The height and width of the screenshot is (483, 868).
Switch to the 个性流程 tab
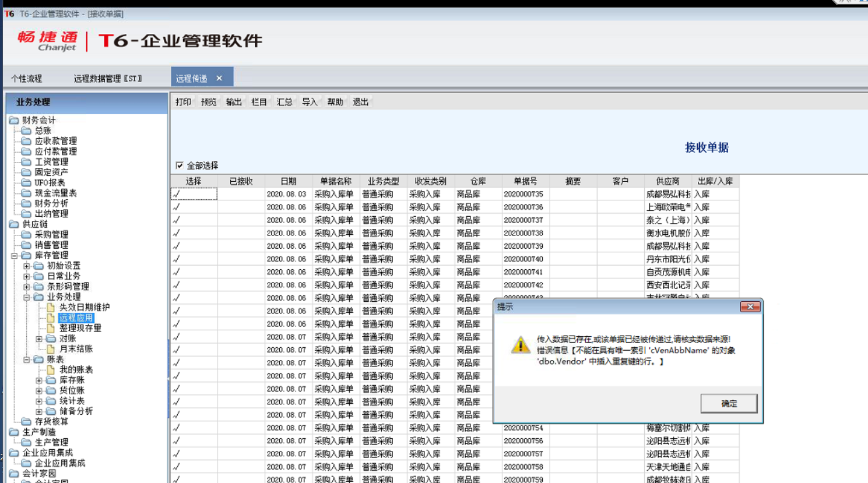pyautogui.click(x=27, y=78)
